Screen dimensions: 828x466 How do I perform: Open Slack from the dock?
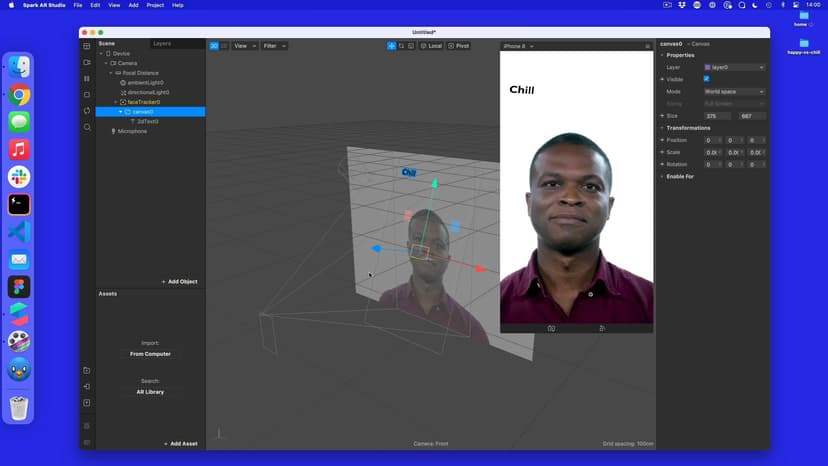19,177
